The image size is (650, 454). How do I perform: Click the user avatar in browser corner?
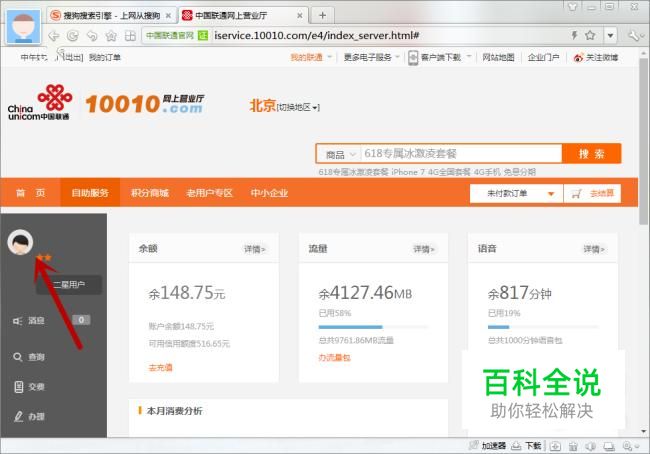(23, 27)
